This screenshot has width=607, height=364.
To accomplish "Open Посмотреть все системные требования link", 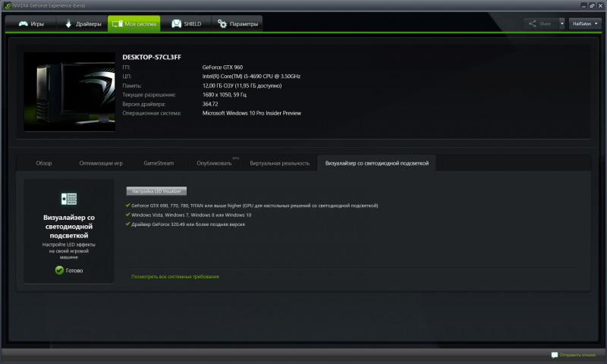I will [175, 277].
